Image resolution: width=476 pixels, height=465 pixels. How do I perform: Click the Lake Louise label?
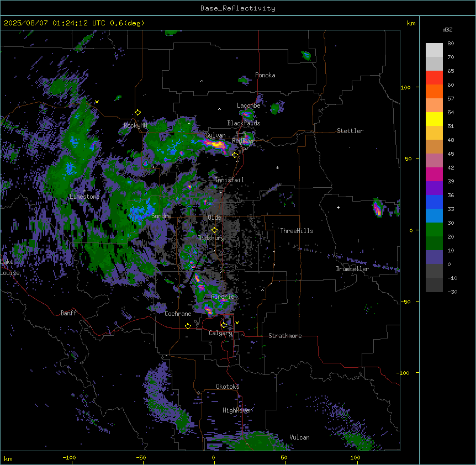[10, 267]
